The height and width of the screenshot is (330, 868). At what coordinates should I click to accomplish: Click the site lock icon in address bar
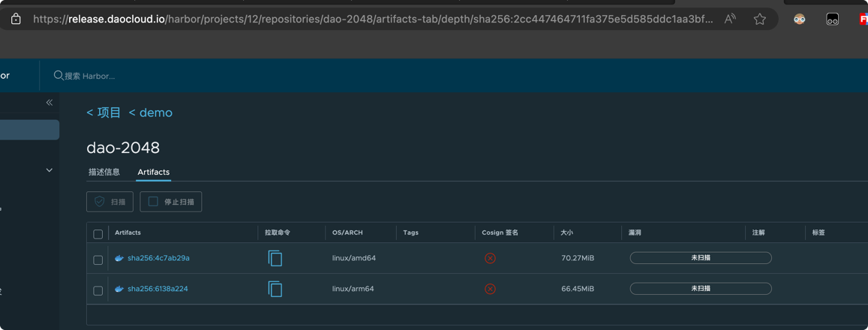point(16,19)
